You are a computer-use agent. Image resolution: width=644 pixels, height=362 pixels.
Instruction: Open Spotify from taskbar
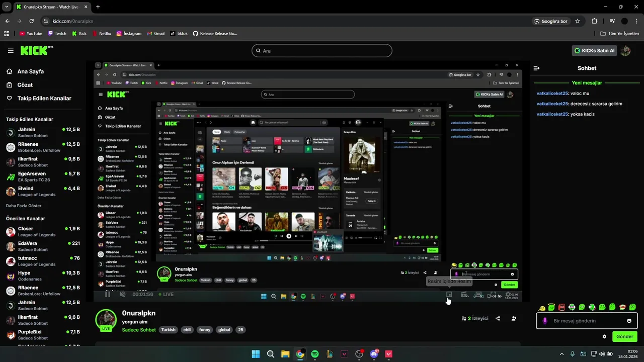[x=315, y=354]
